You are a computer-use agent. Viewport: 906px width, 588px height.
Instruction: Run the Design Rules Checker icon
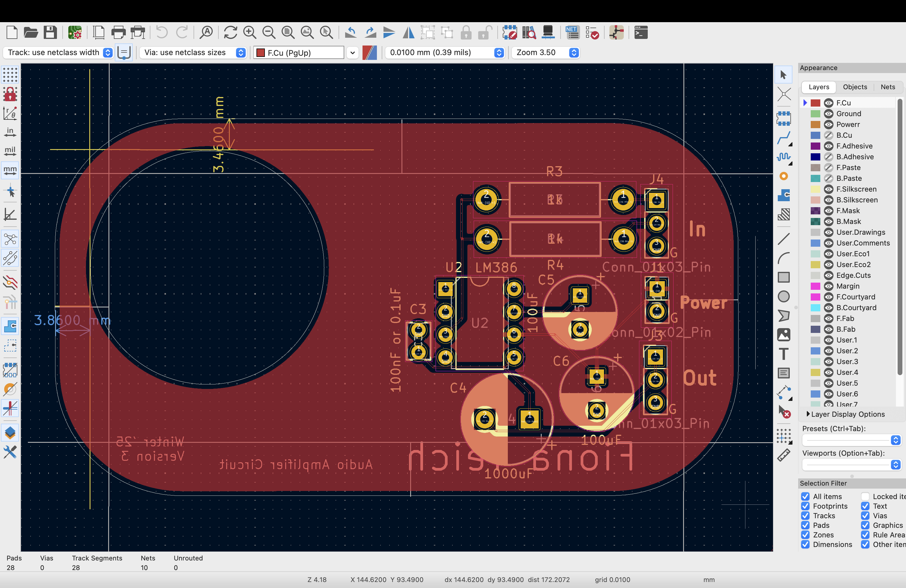point(592,33)
